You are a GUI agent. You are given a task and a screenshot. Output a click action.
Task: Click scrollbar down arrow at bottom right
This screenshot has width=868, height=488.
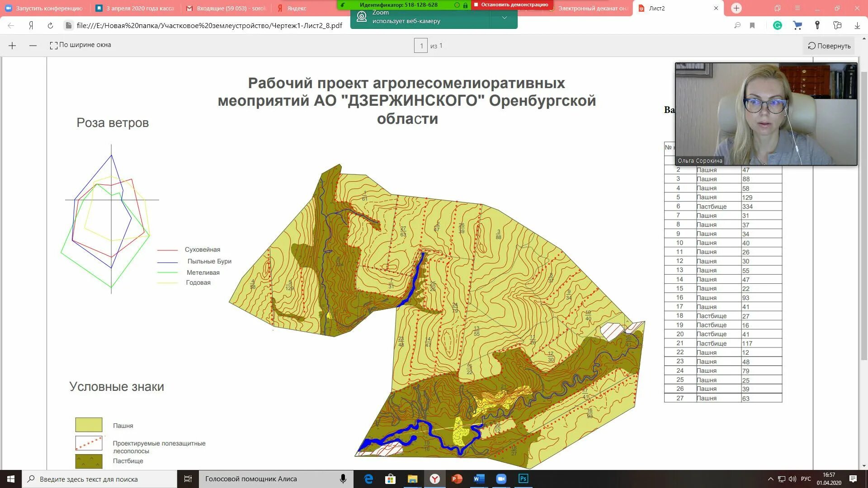click(x=863, y=465)
